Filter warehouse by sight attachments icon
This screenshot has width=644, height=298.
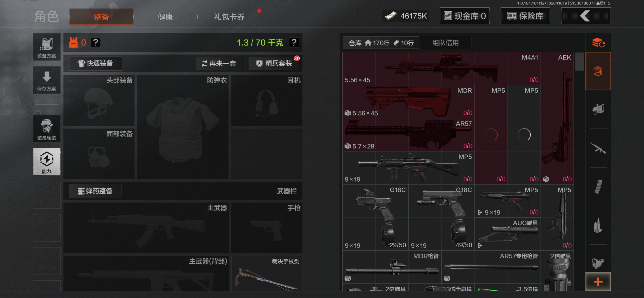(x=598, y=263)
